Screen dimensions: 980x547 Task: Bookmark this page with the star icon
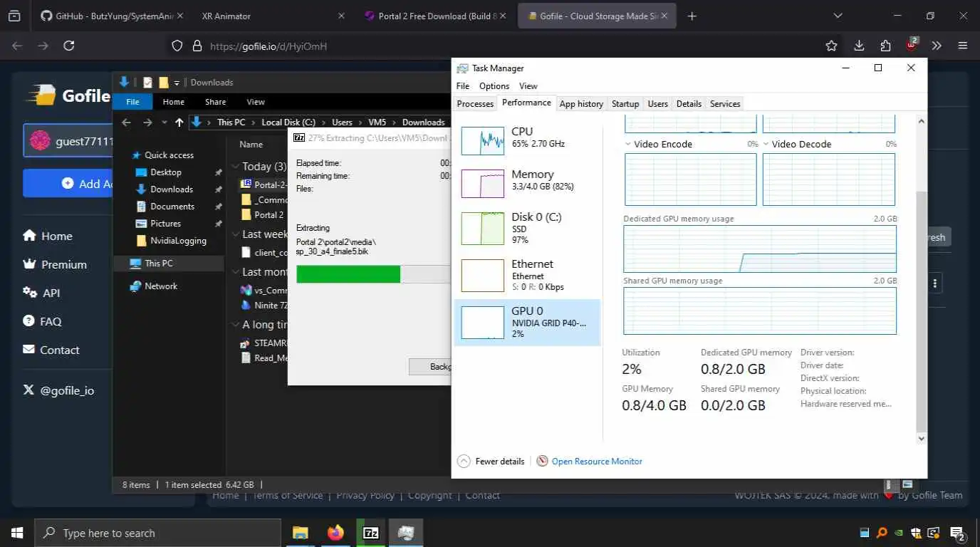tap(831, 46)
